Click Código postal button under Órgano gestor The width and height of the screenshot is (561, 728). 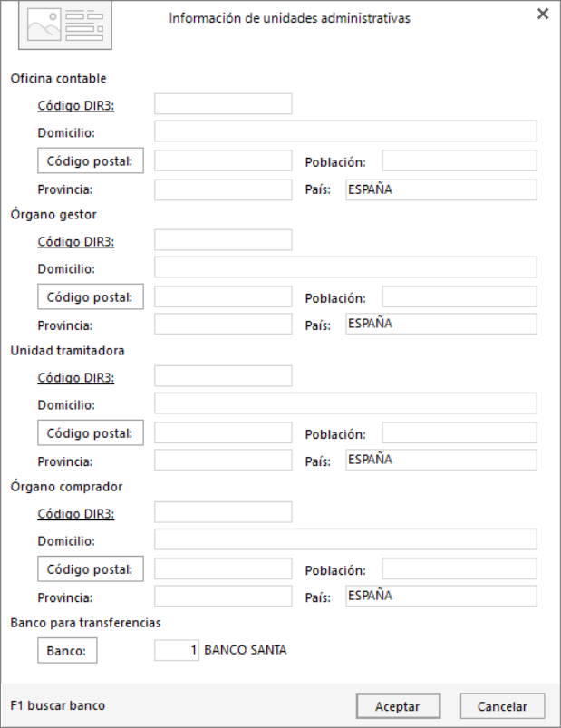click(x=91, y=296)
